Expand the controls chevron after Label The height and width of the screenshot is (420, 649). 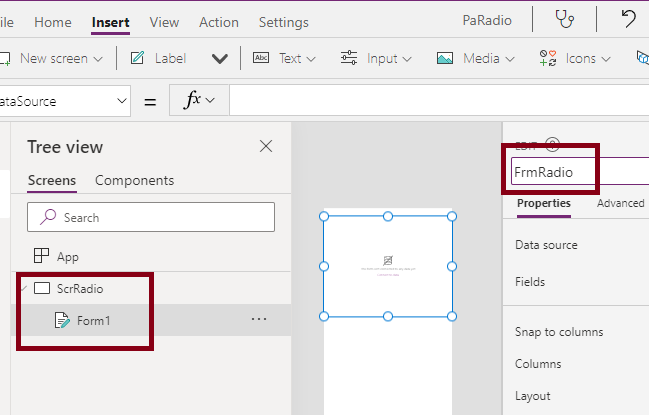(x=220, y=58)
